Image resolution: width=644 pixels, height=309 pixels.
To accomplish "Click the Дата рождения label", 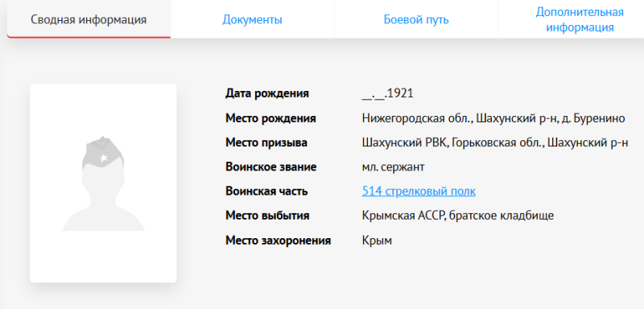I will (267, 93).
